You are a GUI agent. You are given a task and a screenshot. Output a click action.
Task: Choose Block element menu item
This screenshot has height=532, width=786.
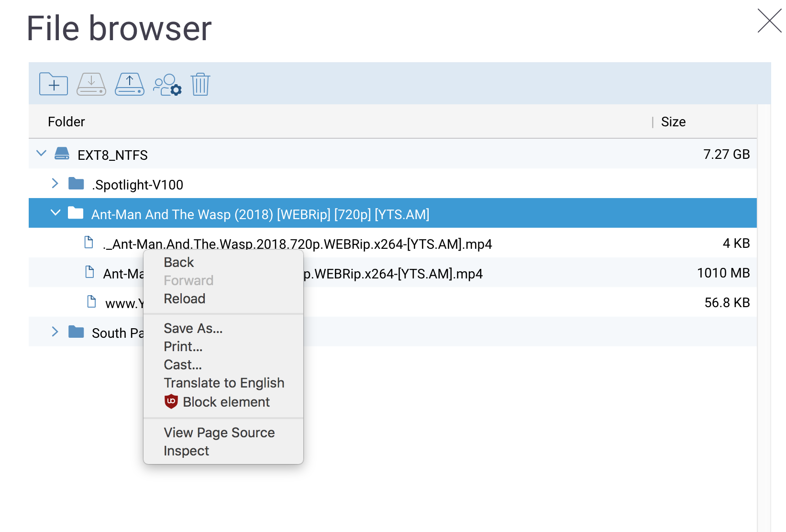[x=223, y=402]
